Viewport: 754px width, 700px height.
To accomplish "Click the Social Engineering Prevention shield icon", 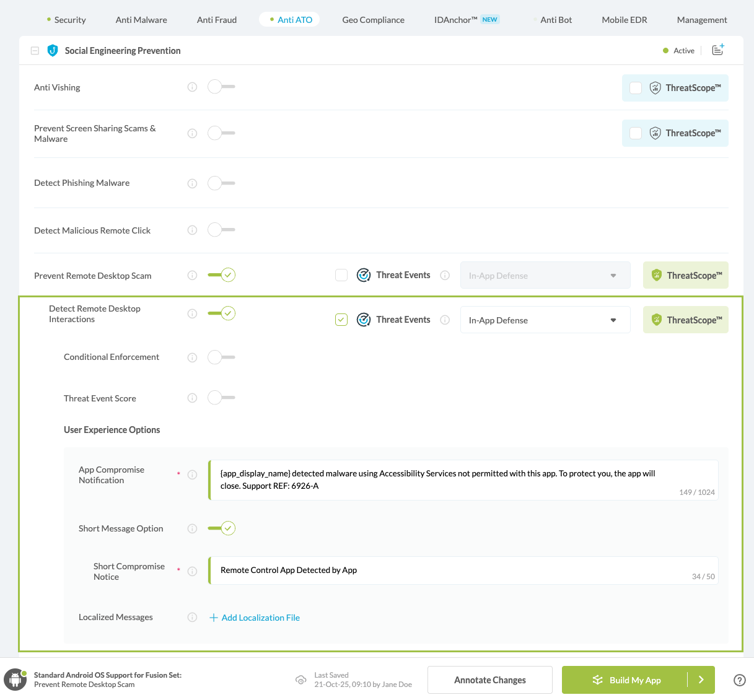I will point(52,51).
